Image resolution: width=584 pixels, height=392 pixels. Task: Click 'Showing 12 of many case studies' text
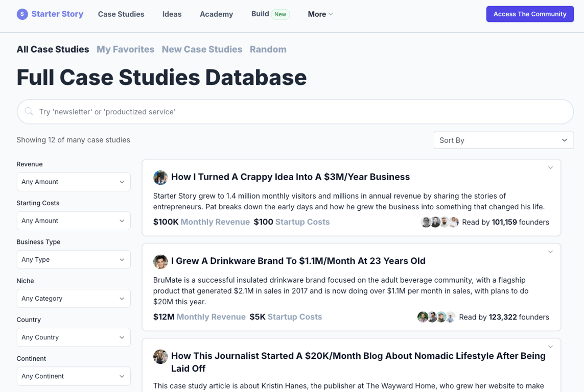74,140
